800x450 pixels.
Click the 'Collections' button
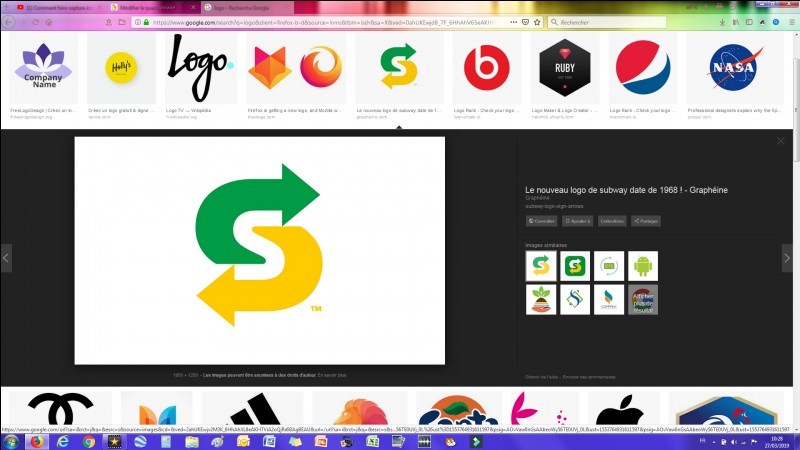pyautogui.click(x=612, y=221)
